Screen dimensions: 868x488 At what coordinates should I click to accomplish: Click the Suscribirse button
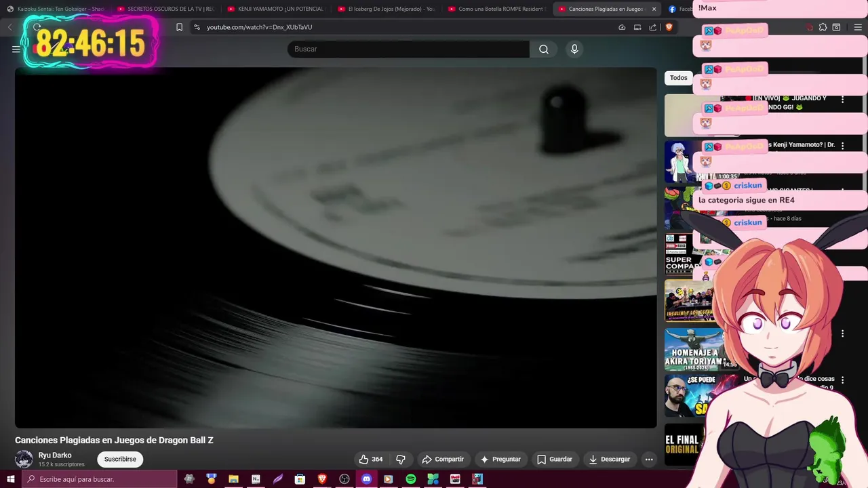120,459
